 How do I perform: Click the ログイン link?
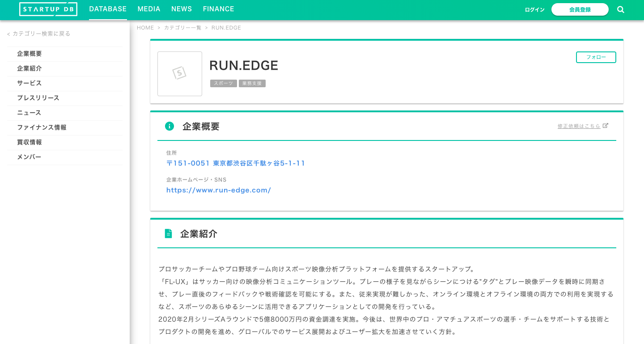click(x=534, y=9)
